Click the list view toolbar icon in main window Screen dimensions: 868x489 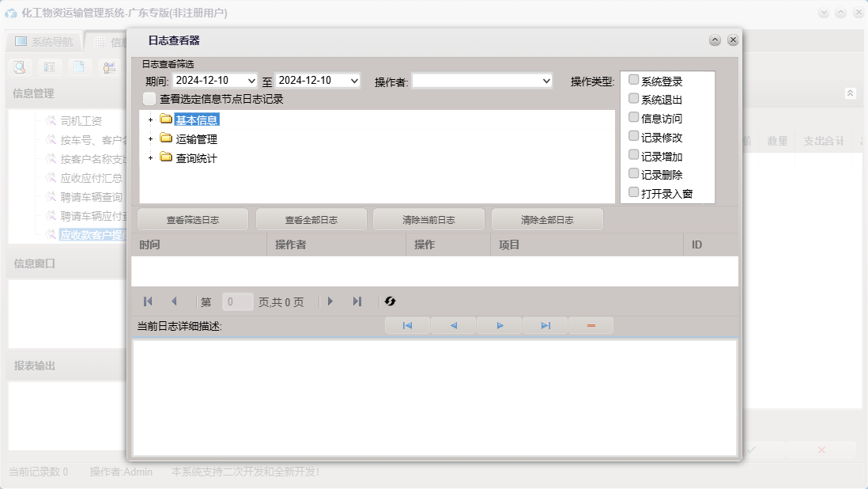click(49, 67)
